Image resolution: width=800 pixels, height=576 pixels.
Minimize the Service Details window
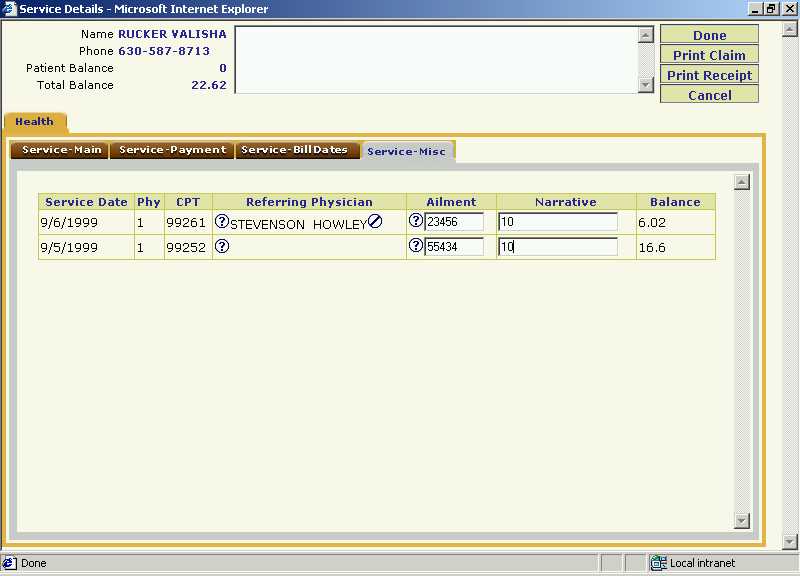pos(755,9)
